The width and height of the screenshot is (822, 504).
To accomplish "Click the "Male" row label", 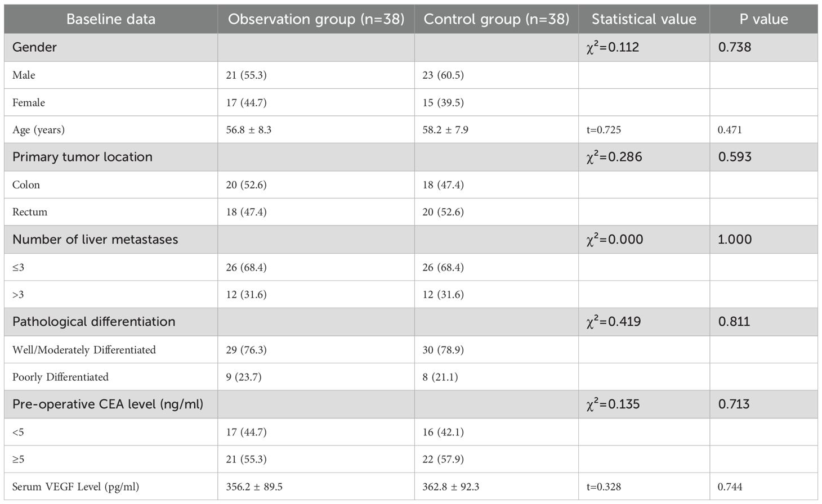I will pos(24,75).
